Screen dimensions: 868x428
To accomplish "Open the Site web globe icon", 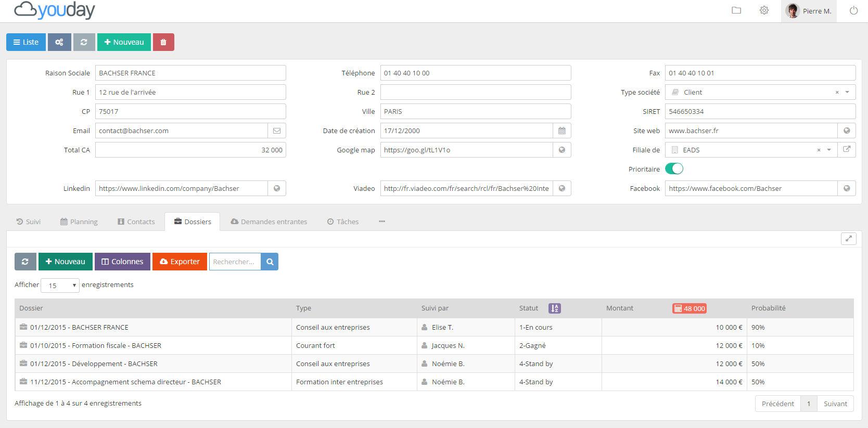I will click(x=847, y=131).
